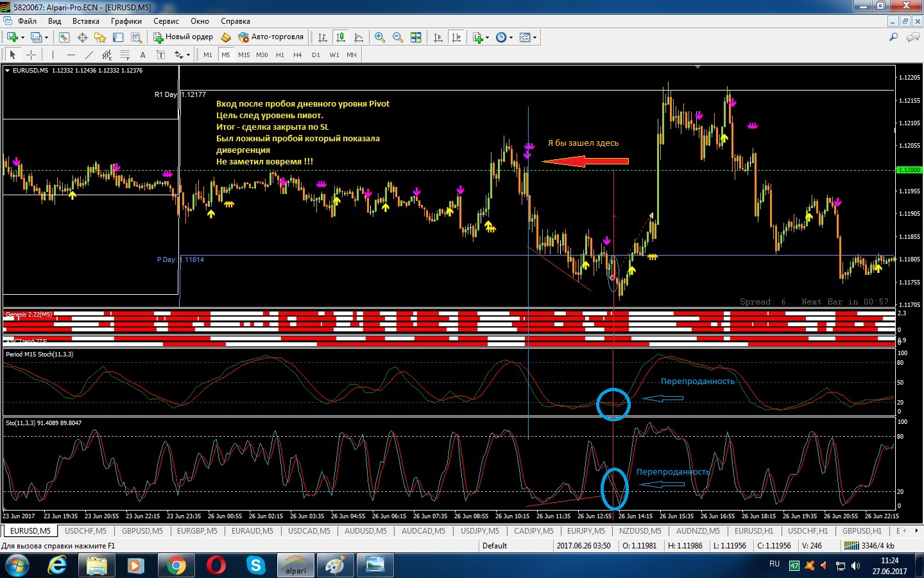
Task: Click the tile windows icon
Action: pyautogui.click(x=416, y=37)
